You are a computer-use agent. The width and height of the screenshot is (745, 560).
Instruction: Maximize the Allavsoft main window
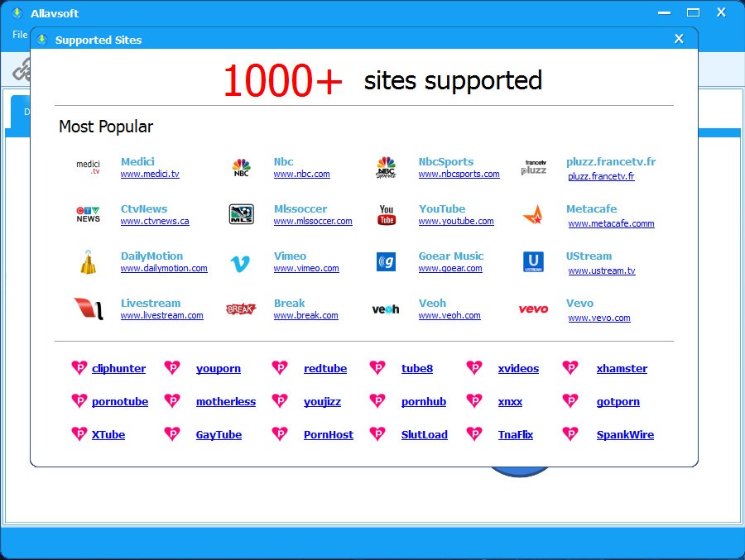point(693,13)
